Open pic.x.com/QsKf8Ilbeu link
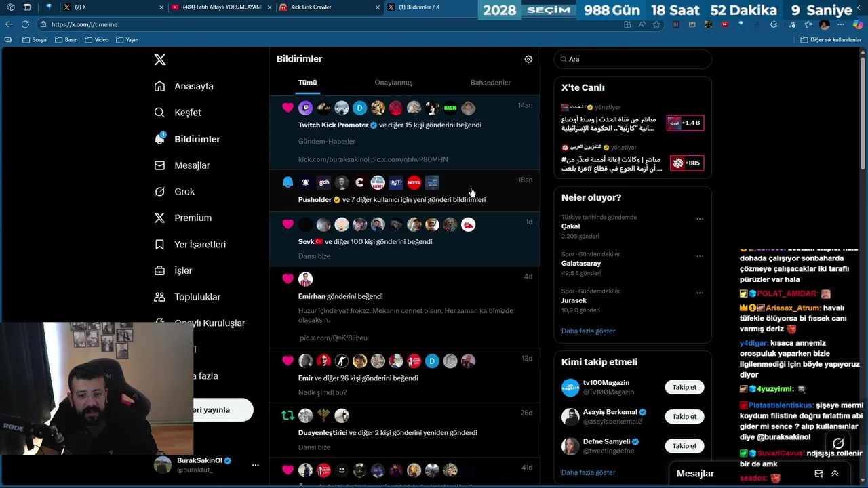The width and height of the screenshot is (868, 488). click(334, 338)
